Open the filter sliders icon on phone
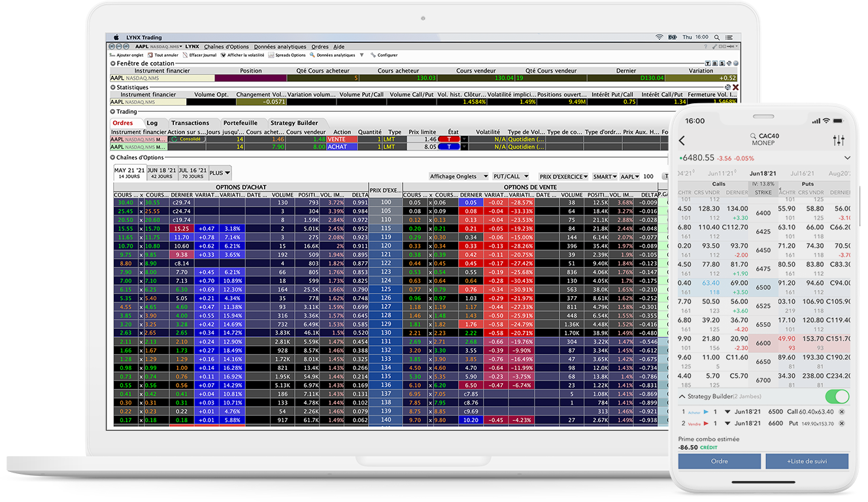 839,141
